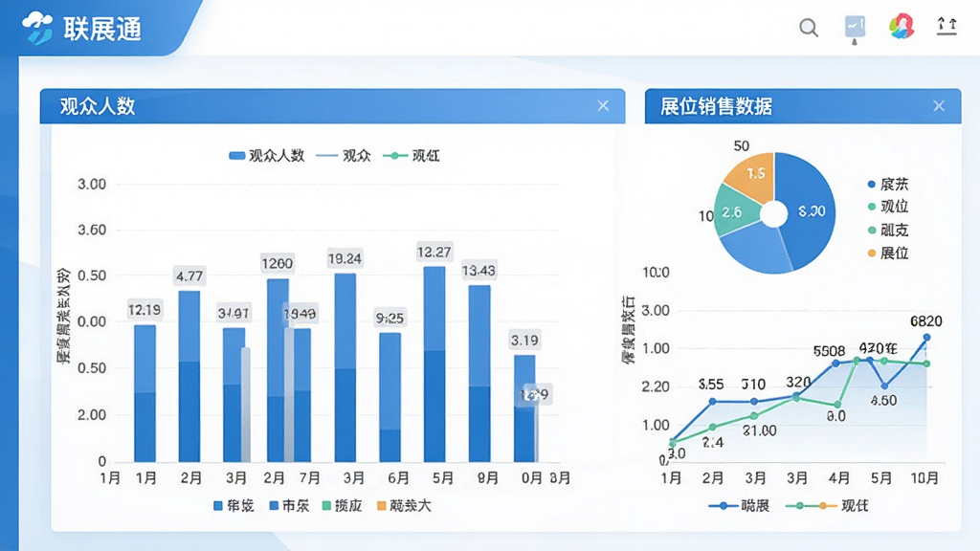
Task: Click the bar labeled 19.24
Action: (x=345, y=367)
